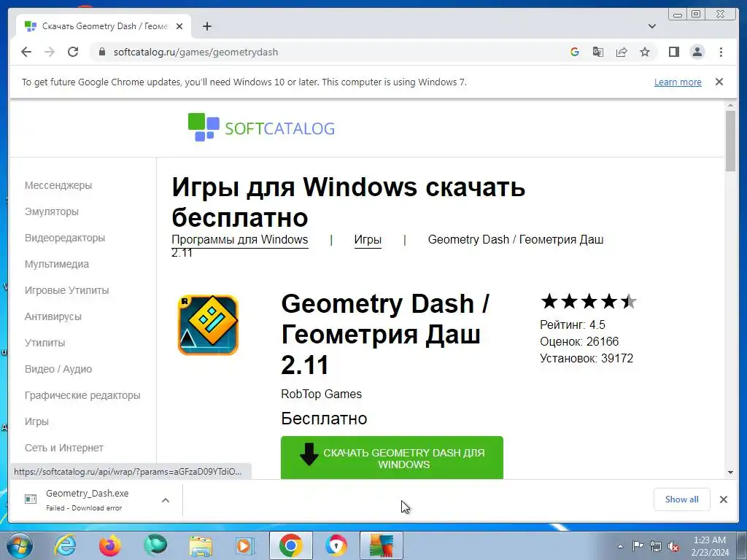Screen dimensions: 747x560
Task: Dismiss the Chrome update notice
Action: 719,82
